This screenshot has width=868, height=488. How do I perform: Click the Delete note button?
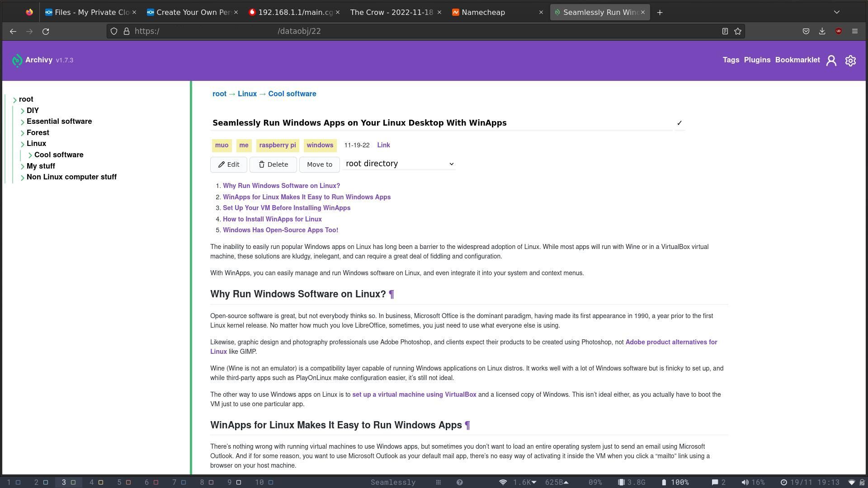point(273,164)
